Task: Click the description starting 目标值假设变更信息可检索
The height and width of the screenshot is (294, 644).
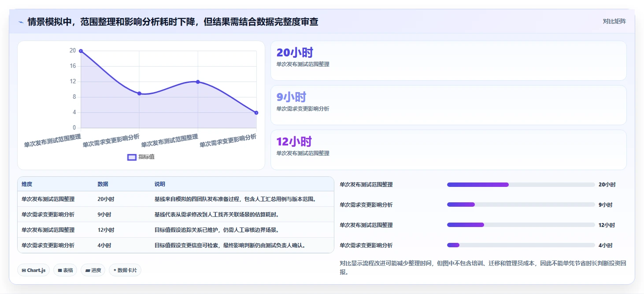Action: point(230,246)
